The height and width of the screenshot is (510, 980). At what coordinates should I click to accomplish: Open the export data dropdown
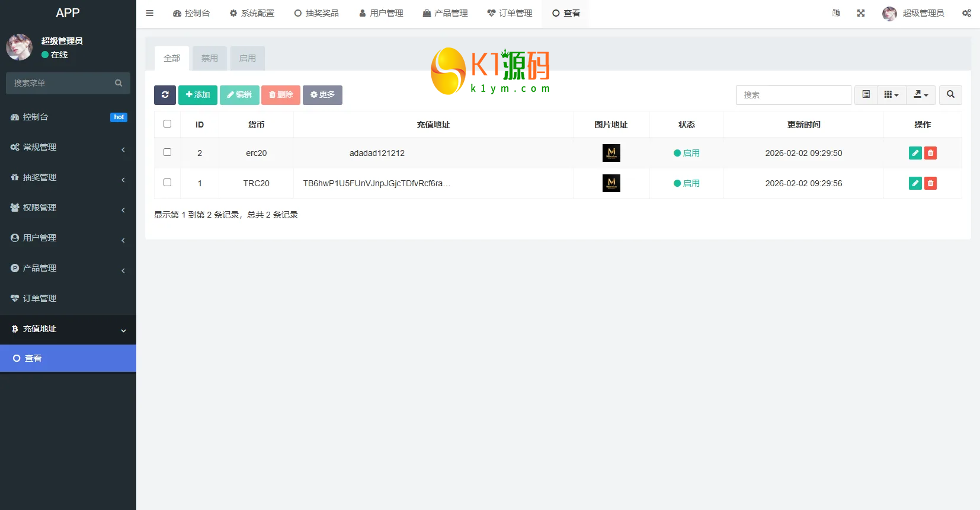pyautogui.click(x=921, y=95)
